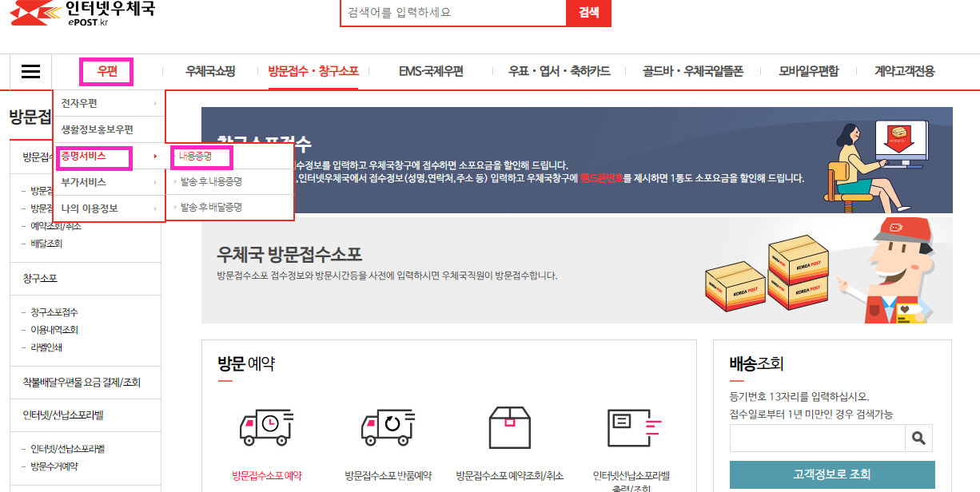This screenshot has width=980, height=492.
Task: Open the hamburger all-menu icon
Action: 30,72
